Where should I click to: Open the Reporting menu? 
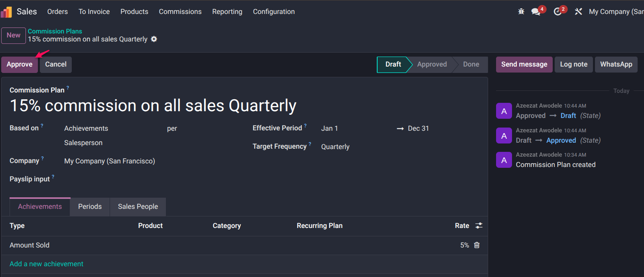(x=227, y=12)
